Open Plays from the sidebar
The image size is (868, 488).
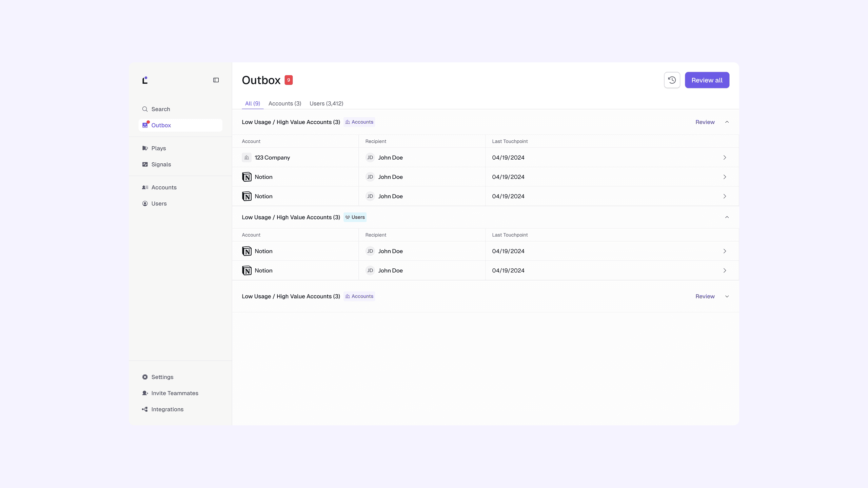(158, 148)
